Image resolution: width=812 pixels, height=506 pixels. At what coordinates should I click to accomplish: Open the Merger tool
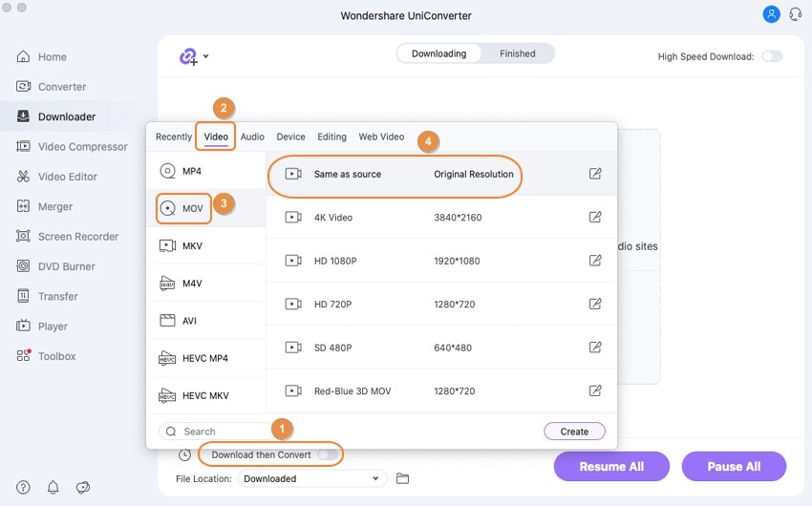[x=45, y=207]
